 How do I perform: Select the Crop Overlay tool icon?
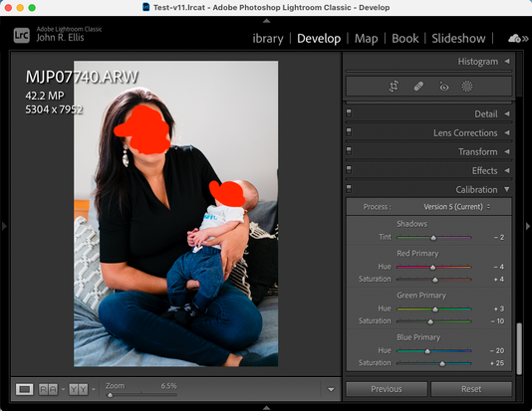pos(394,86)
